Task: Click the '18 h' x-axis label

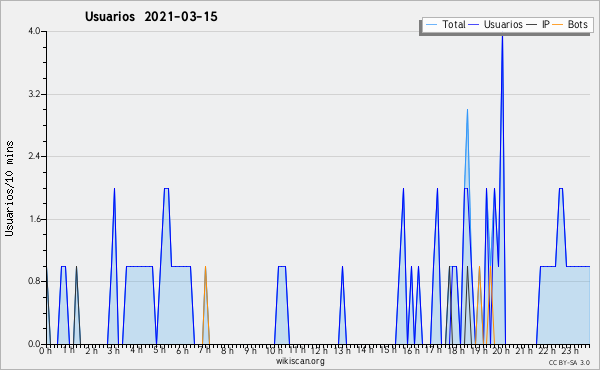Action: point(456,351)
